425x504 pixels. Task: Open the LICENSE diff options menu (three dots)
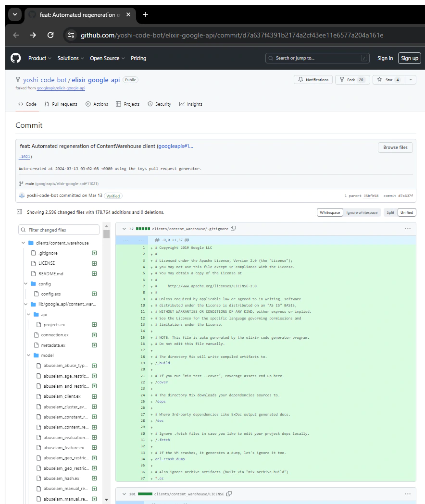(x=408, y=494)
